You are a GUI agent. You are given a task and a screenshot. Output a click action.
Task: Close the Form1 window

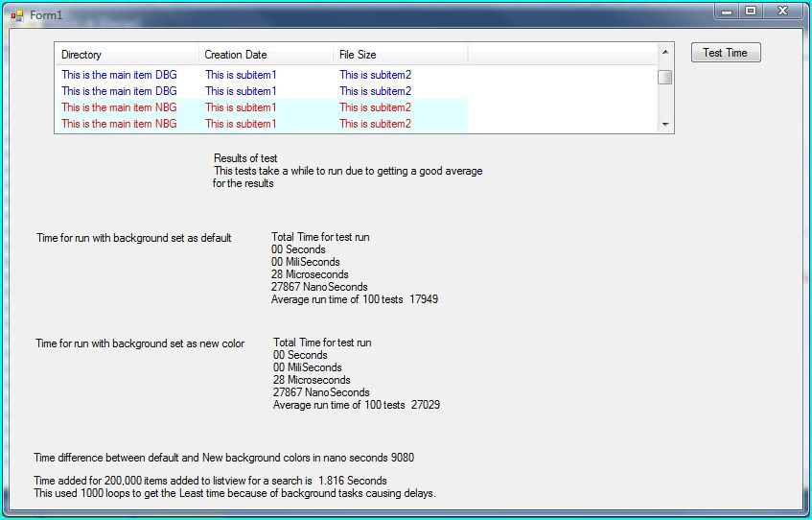tap(782, 11)
